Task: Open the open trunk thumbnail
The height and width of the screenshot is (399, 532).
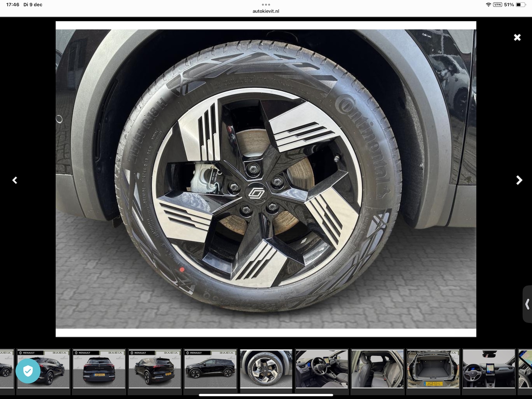Action: (x=433, y=369)
